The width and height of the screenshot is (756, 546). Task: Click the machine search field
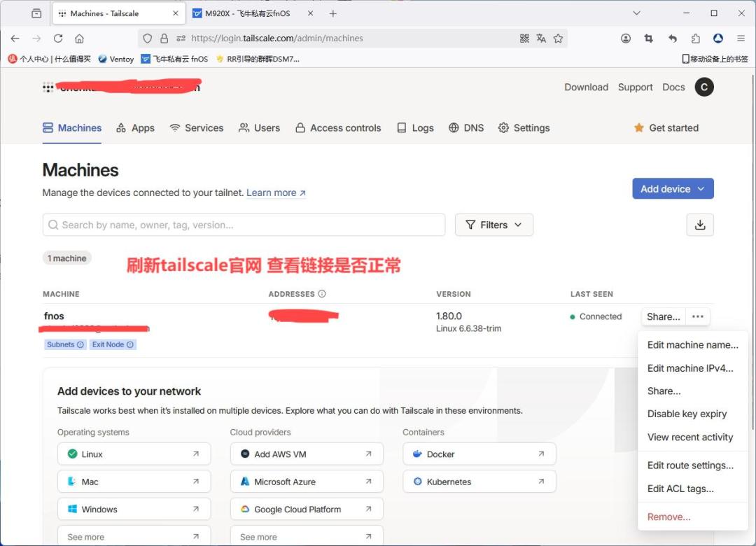tap(244, 225)
